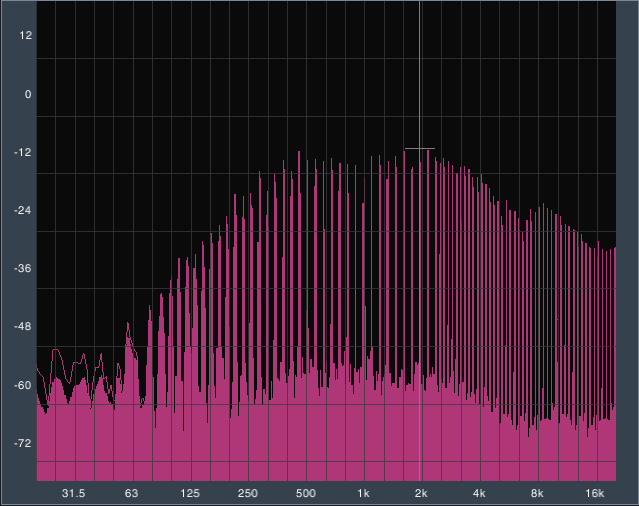Click the 500 Hz frequency label
639x506 pixels.
point(306,493)
